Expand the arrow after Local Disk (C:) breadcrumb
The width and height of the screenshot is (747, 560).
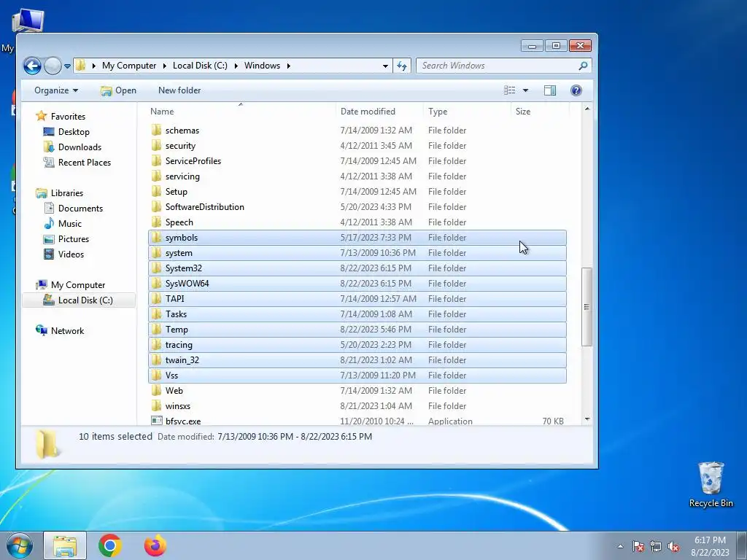236,66
